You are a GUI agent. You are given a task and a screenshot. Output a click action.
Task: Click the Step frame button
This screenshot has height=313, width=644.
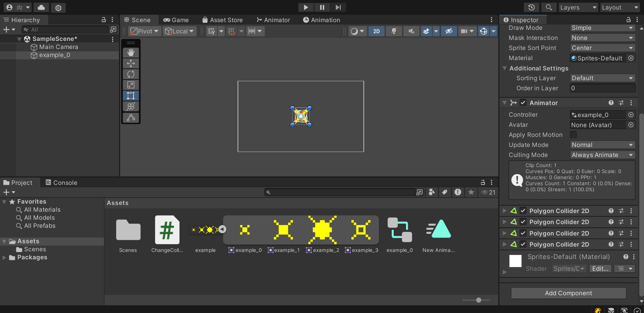338,7
